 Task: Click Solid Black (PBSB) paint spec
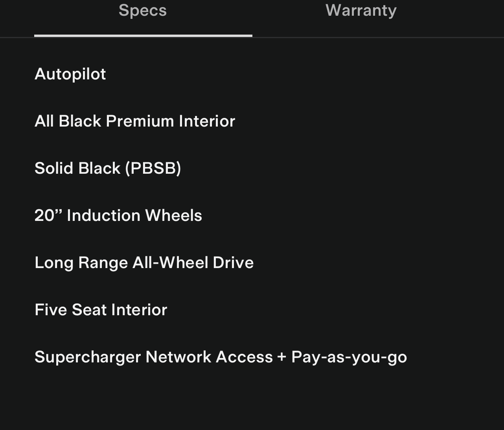(x=108, y=168)
